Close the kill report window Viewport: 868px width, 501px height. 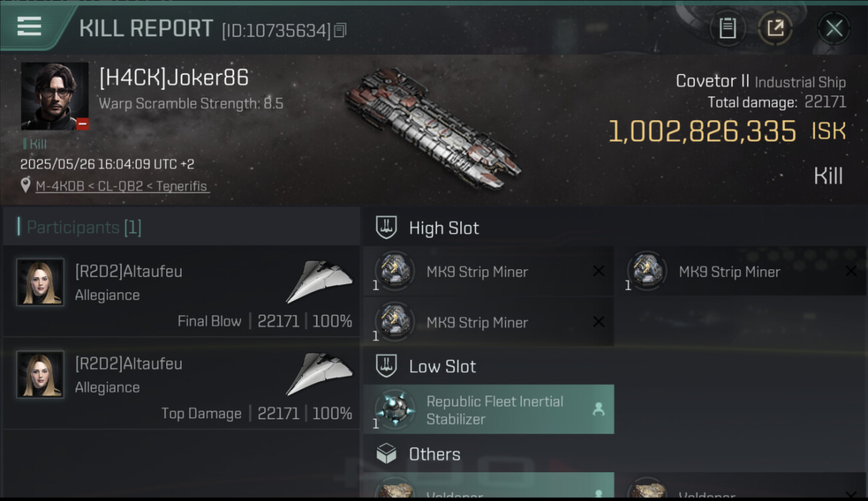(x=834, y=28)
